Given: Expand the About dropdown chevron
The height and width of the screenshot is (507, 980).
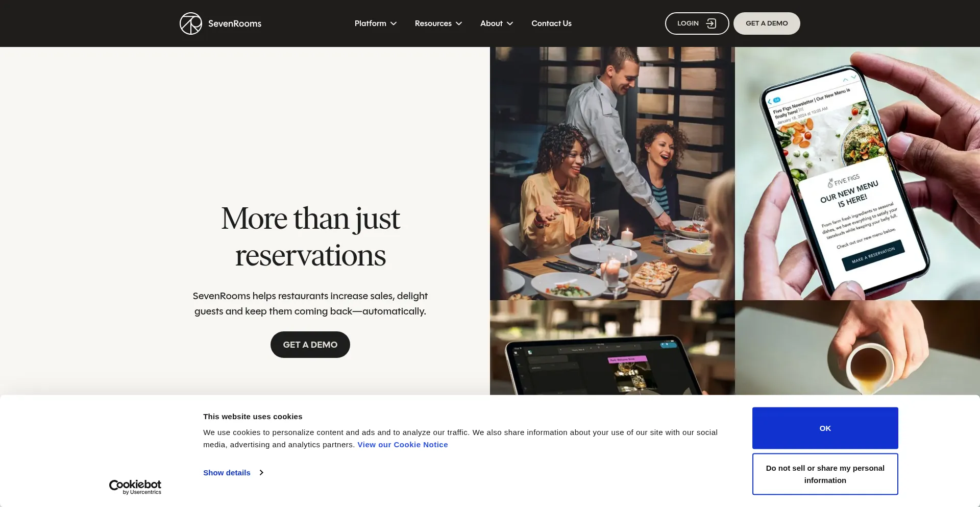Looking at the screenshot, I should 510,23.
